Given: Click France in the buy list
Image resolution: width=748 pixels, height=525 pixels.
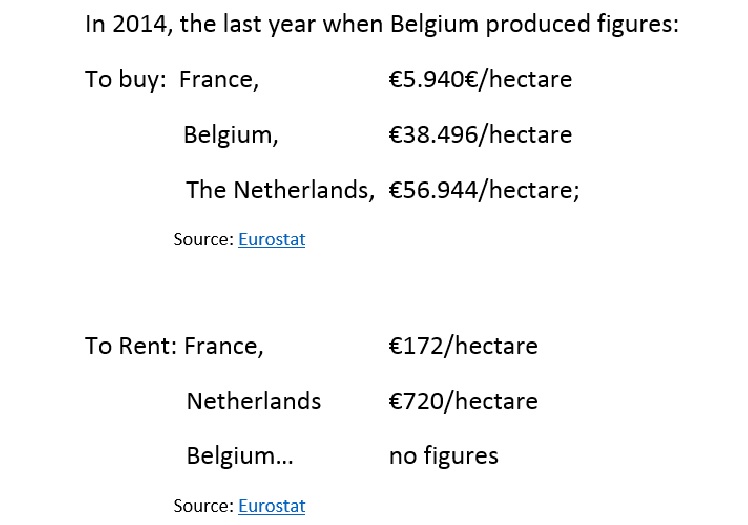Looking at the screenshot, I should (x=219, y=80).
